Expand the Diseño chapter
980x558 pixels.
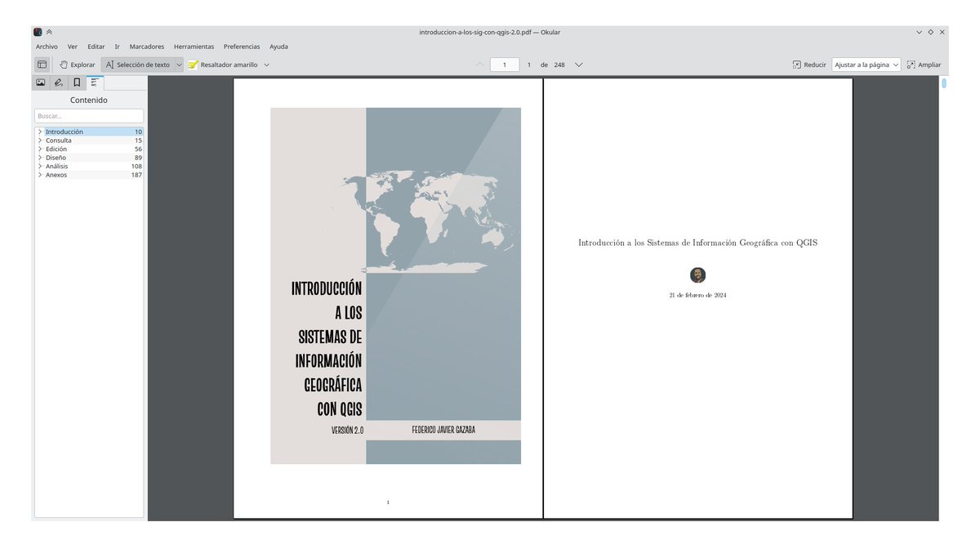(39, 158)
